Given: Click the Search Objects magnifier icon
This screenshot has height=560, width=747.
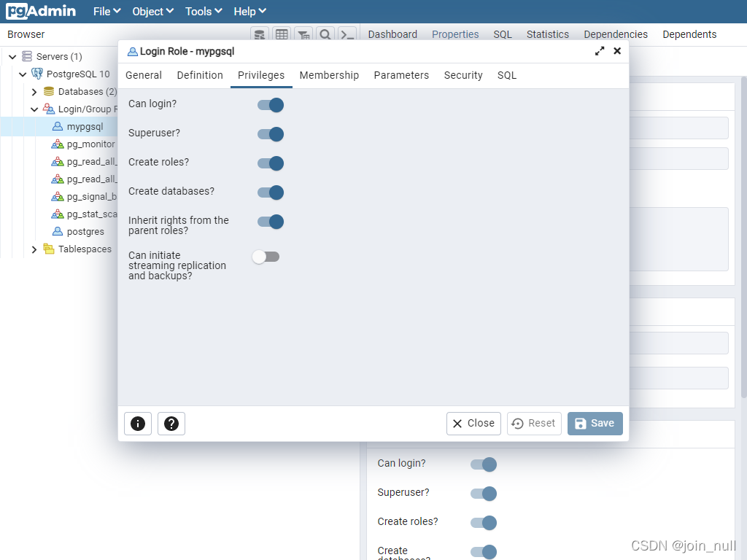Looking at the screenshot, I should pos(325,34).
